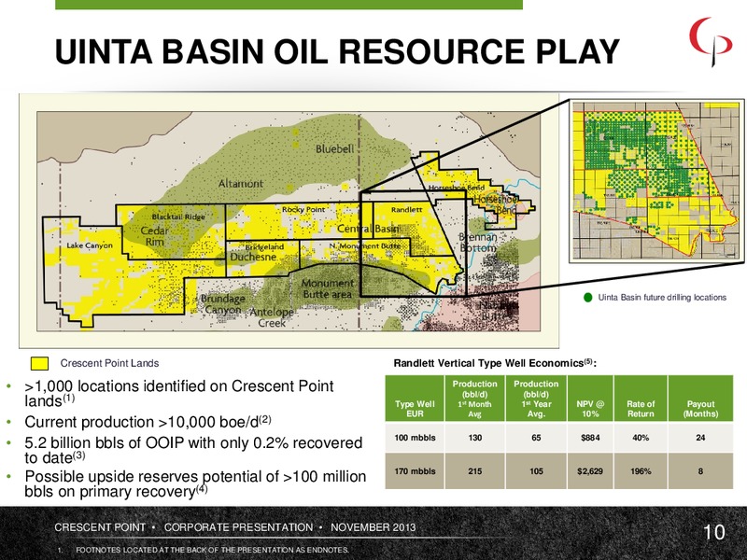Screen dimensions: 747x560
Task: Click the 'Possible upside reserves potential' bullet
Action: coord(195,483)
